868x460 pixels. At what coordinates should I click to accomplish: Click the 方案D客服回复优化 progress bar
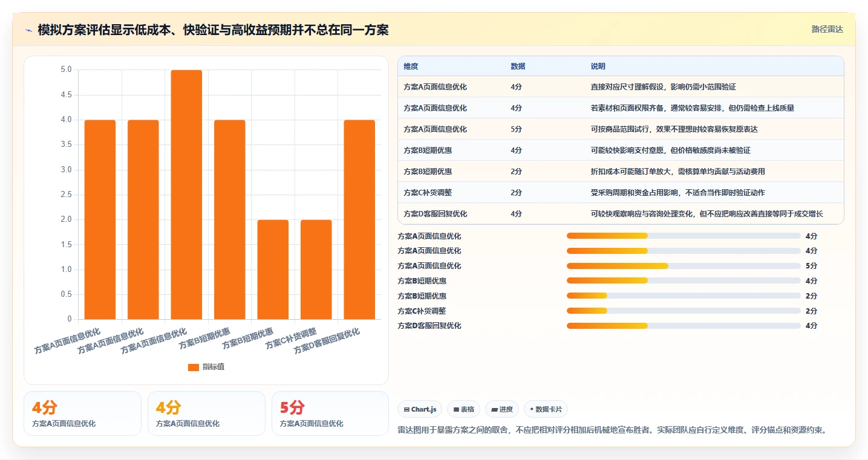coord(684,326)
